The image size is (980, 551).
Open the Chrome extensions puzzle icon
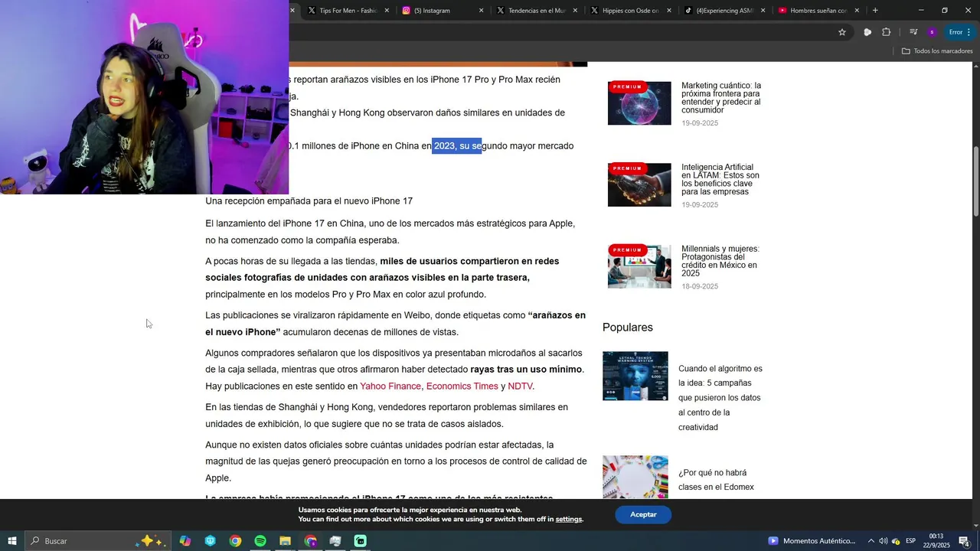(887, 32)
